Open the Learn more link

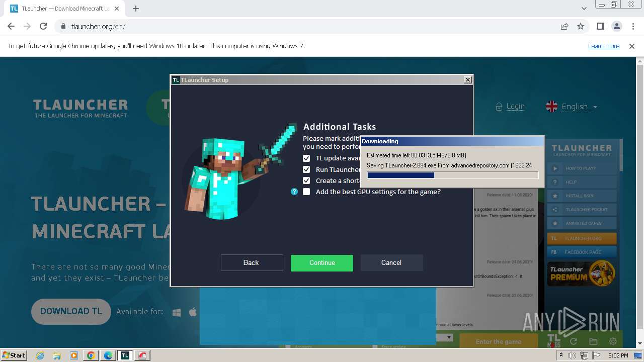tap(604, 46)
